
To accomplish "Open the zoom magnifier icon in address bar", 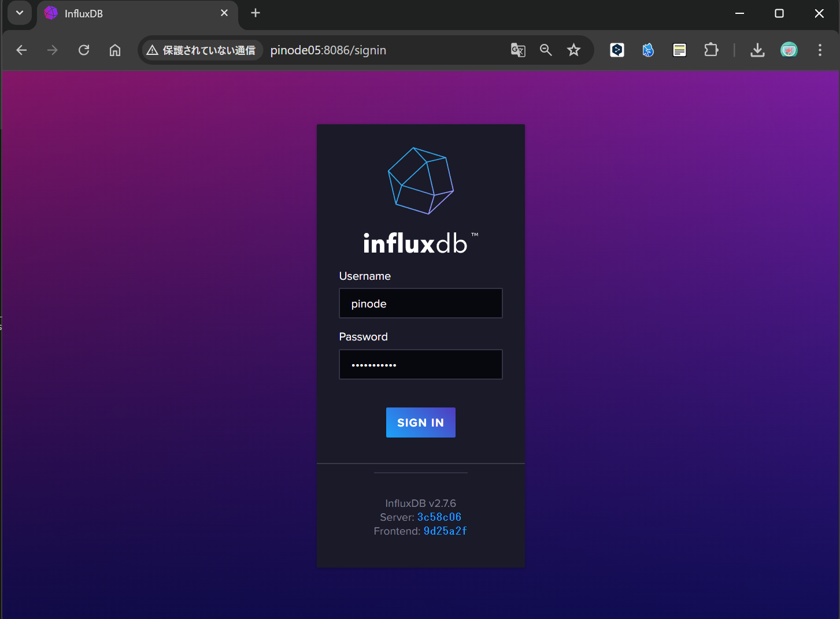I will 546,50.
